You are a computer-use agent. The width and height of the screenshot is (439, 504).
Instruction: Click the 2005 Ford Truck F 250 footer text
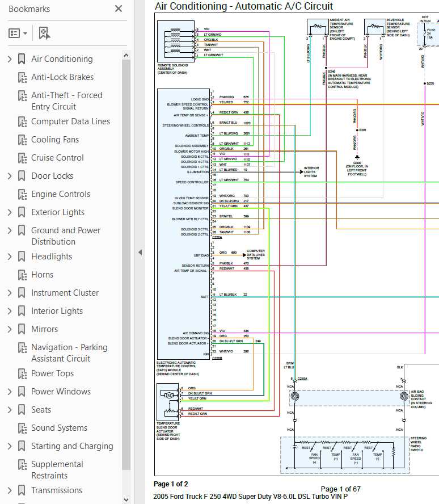[251, 496]
